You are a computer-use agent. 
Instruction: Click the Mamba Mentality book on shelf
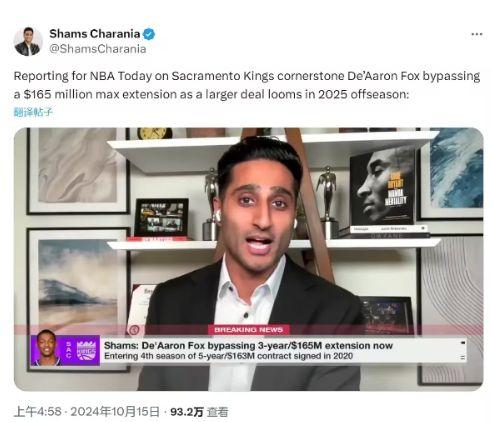coord(382,188)
